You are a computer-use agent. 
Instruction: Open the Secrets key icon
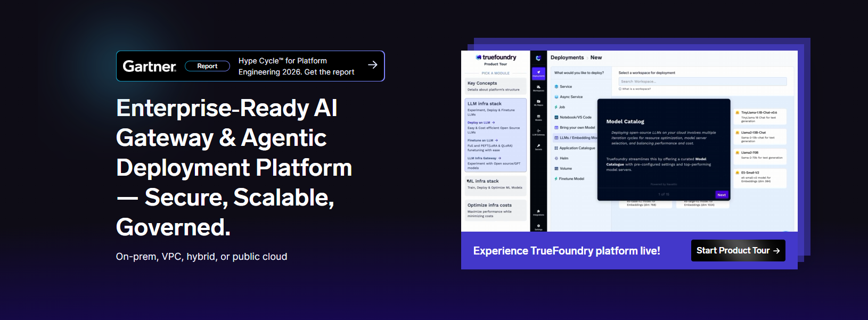point(538,147)
